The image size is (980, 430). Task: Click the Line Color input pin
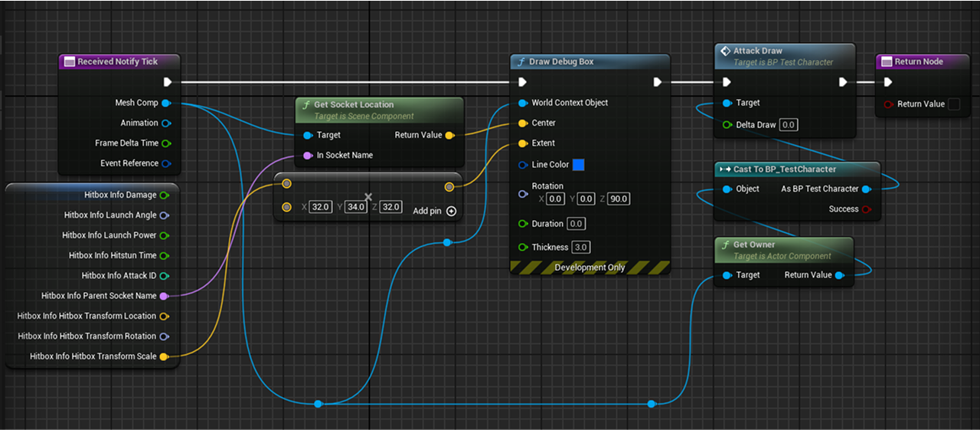click(x=523, y=165)
